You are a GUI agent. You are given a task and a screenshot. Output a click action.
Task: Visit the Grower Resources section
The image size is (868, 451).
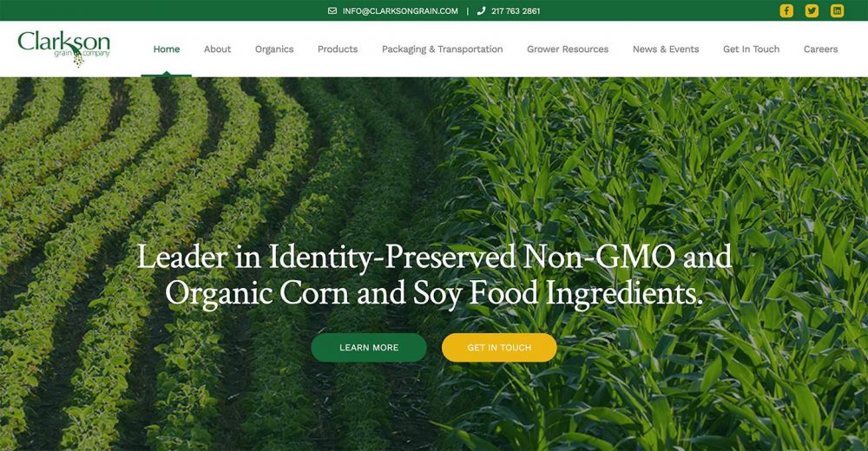568,49
